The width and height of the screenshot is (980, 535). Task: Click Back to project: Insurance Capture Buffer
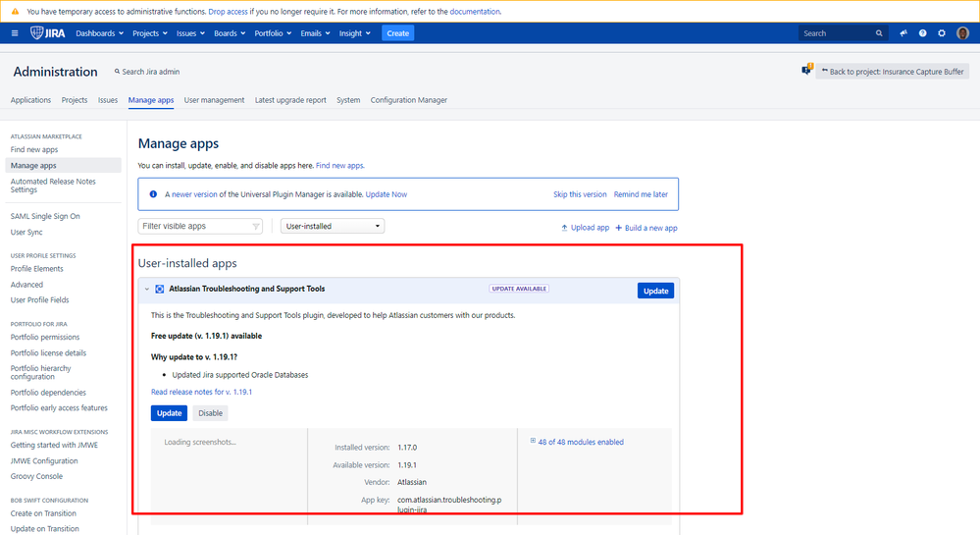[893, 72]
